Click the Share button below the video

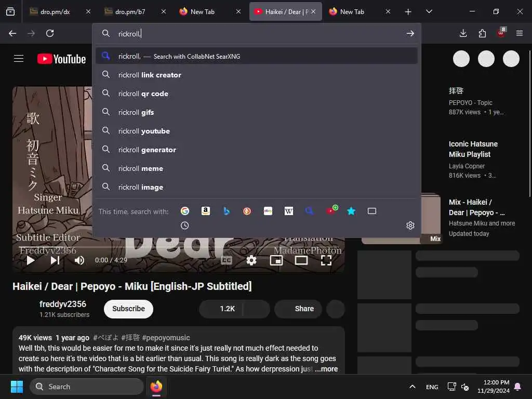coord(298,309)
